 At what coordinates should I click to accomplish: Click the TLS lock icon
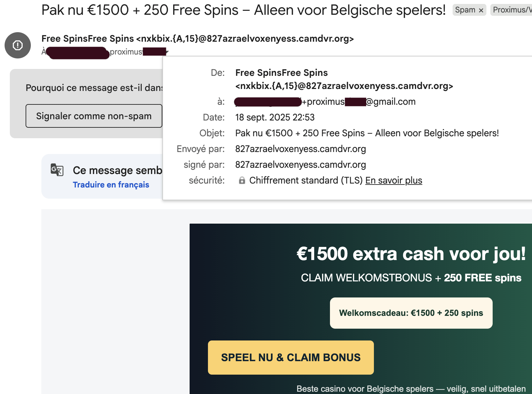[x=242, y=181]
